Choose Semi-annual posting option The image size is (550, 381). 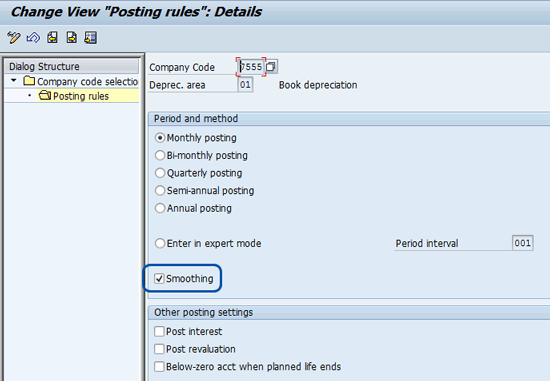pos(160,190)
